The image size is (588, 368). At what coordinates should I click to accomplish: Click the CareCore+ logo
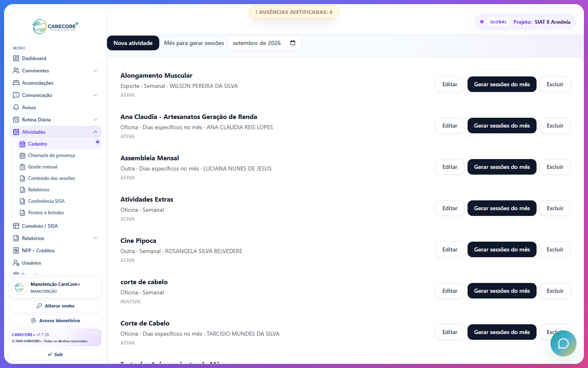pos(56,27)
